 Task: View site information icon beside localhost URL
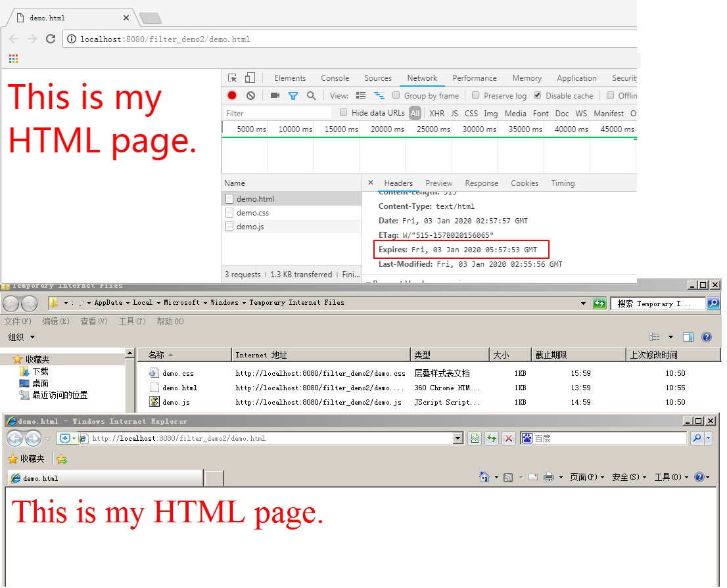[72, 39]
